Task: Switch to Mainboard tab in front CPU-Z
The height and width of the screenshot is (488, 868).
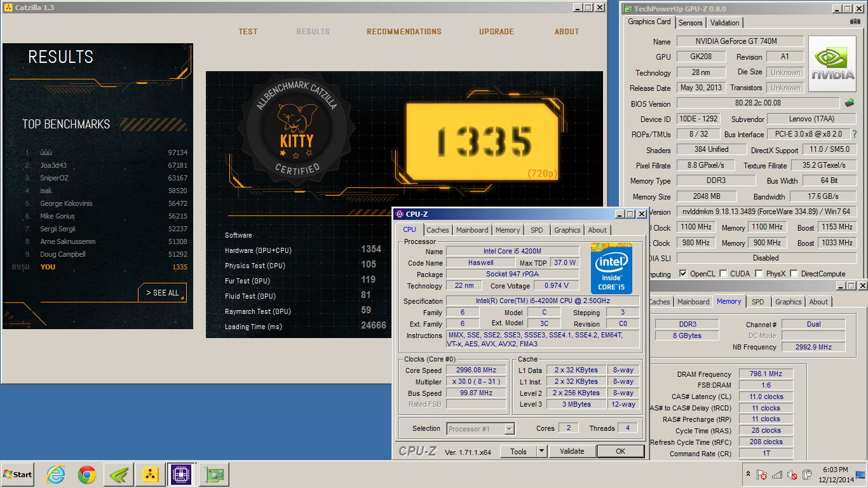Action: pos(472,230)
